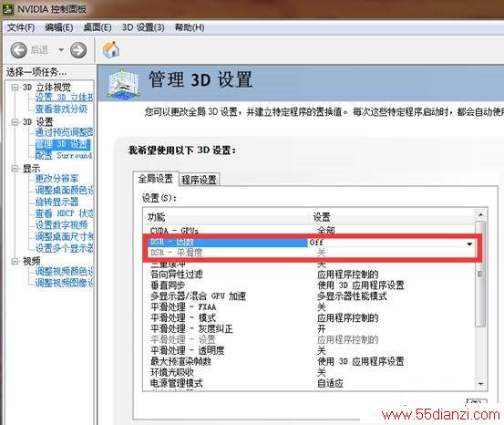Select 环境光吸收 row
Image resolution: width=504 pixels, height=425 pixels.
tap(310, 372)
